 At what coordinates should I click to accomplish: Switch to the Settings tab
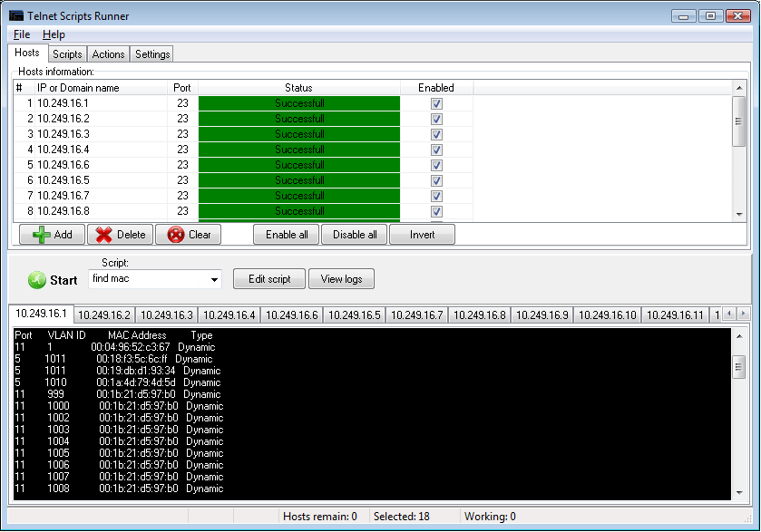[x=151, y=53]
